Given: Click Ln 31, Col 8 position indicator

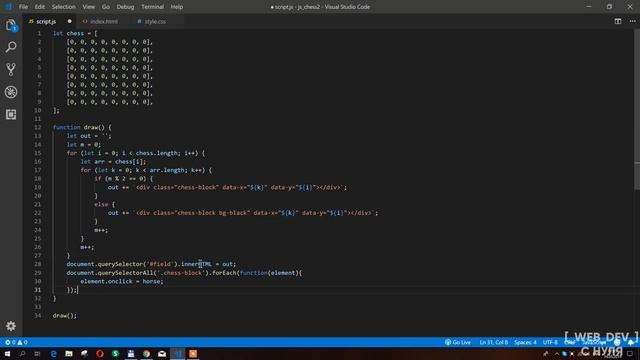Looking at the screenshot, I should point(493,342).
